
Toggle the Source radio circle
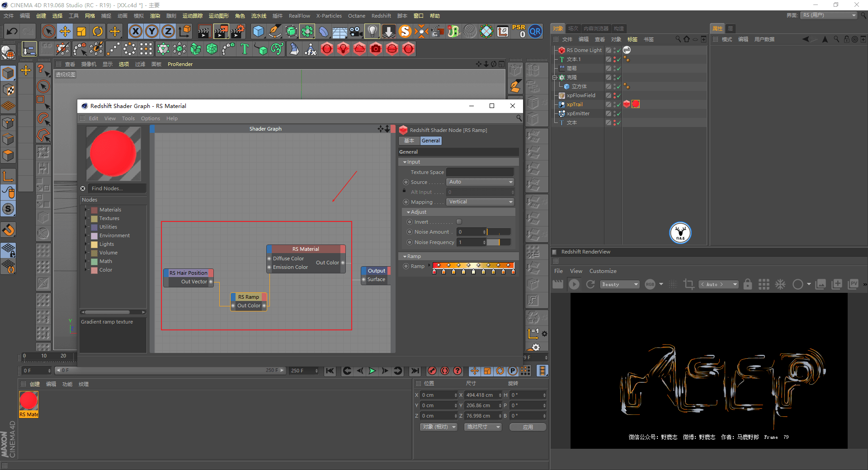pyautogui.click(x=406, y=182)
